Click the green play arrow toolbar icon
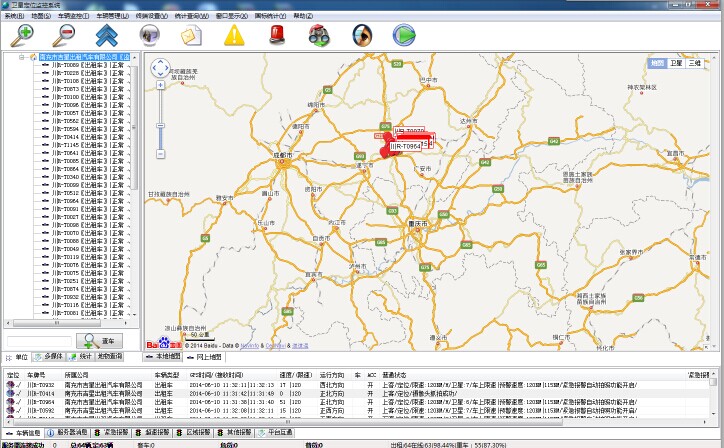 pos(404,36)
